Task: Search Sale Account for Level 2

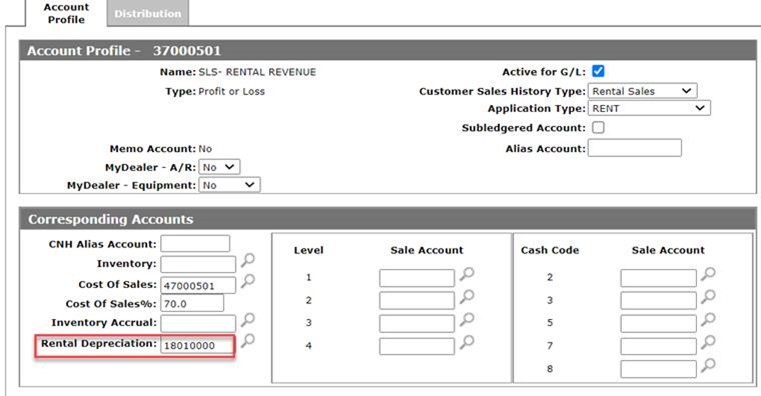Action: [467, 297]
